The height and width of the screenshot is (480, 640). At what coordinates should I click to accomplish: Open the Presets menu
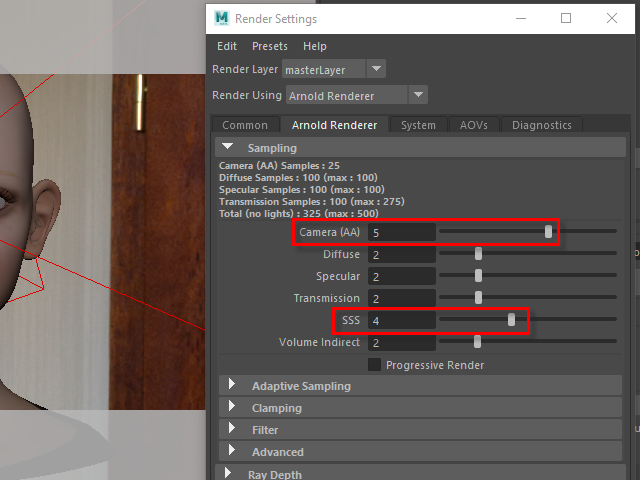point(269,46)
